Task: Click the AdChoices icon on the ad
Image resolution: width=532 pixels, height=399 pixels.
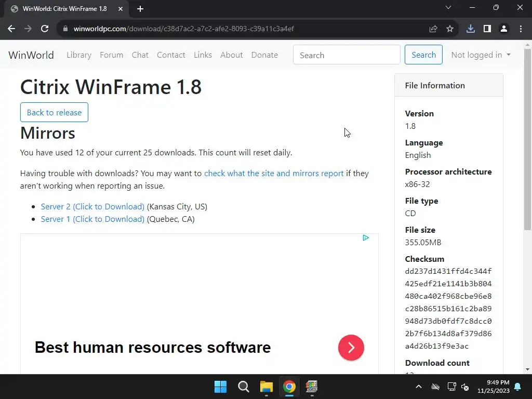Action: point(366,238)
